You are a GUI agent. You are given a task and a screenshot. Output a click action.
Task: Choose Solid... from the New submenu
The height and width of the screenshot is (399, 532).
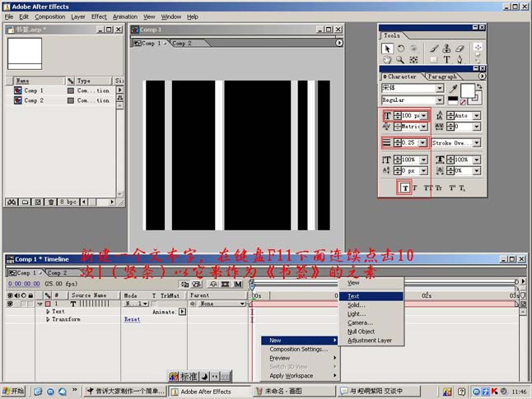[371, 305]
